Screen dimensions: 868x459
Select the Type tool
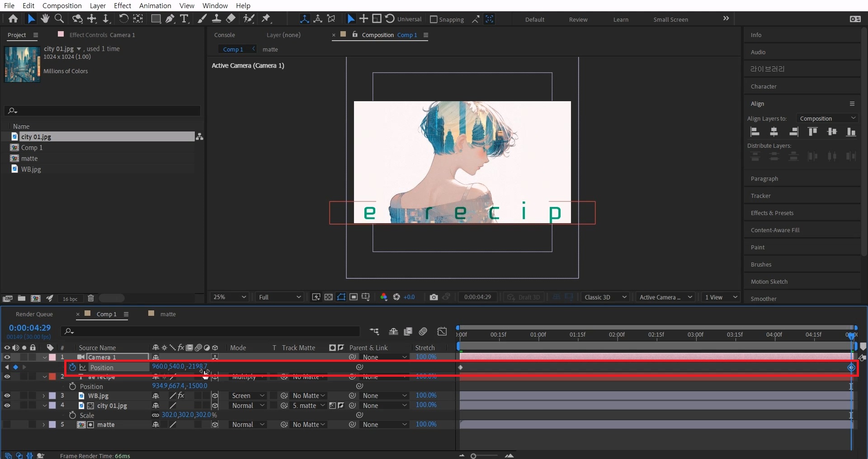coord(184,19)
